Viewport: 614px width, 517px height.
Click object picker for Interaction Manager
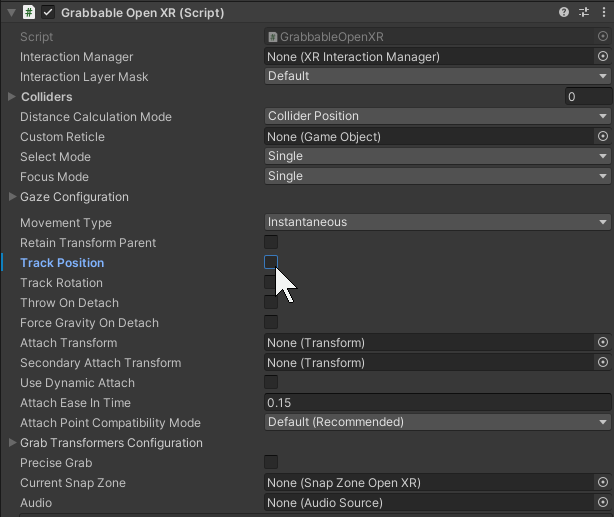tap(602, 57)
